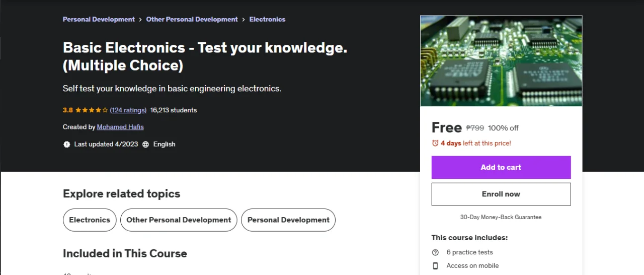Click the 30-Day Money-Back Guarantee text
The width and height of the screenshot is (644, 275).
click(501, 217)
